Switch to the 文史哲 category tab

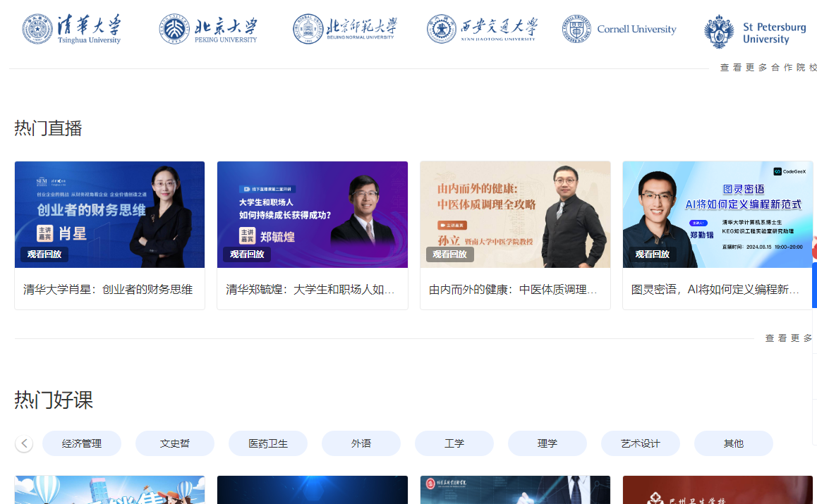coord(175,443)
